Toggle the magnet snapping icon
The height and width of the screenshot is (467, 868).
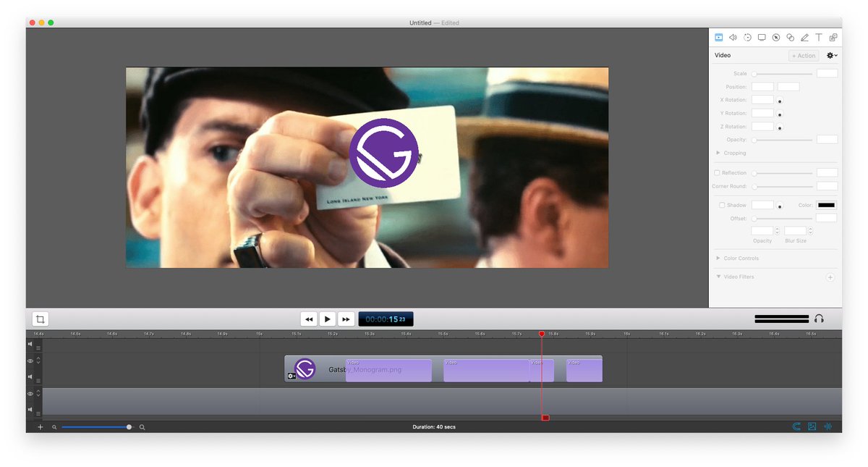click(x=796, y=426)
